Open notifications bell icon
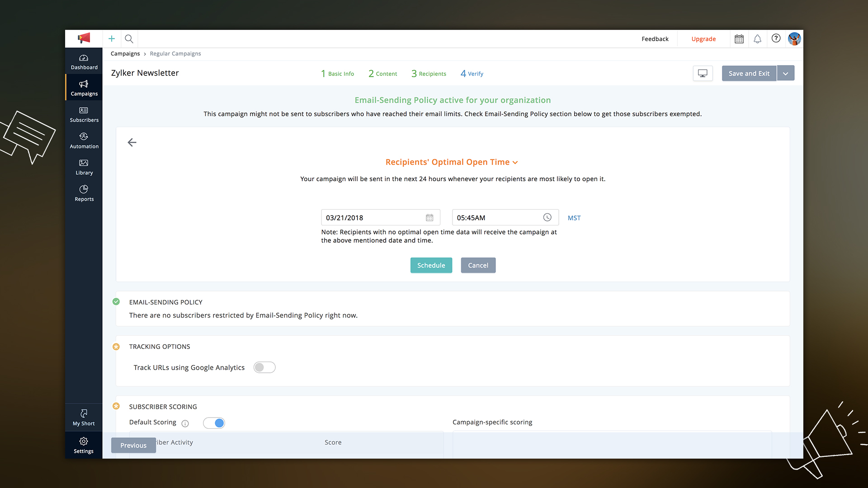Viewport: 868px width, 488px height. pos(758,39)
